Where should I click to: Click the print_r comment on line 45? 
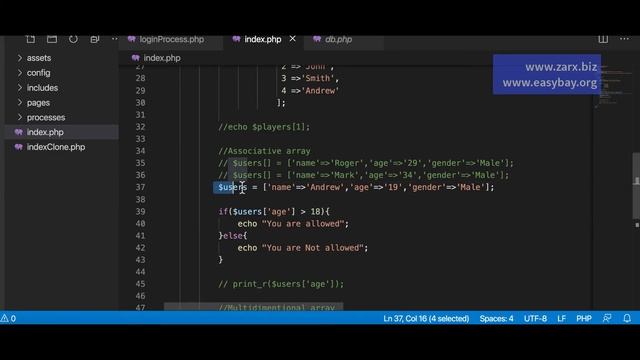[x=281, y=284]
